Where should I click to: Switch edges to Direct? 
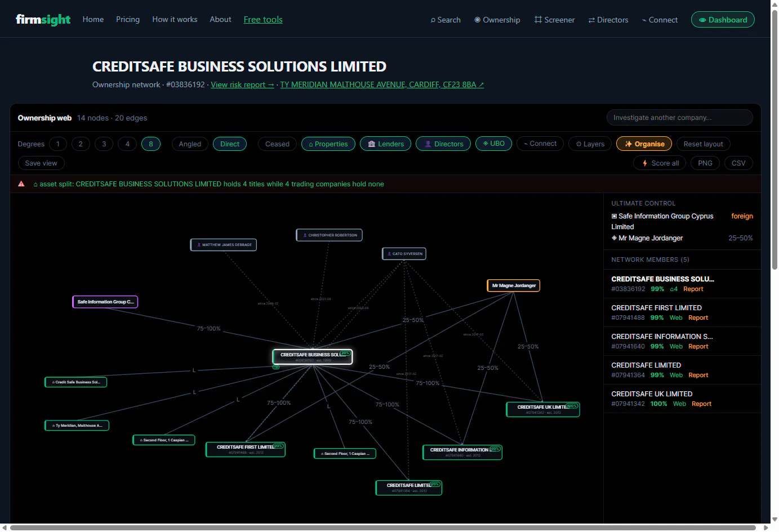pyautogui.click(x=230, y=144)
